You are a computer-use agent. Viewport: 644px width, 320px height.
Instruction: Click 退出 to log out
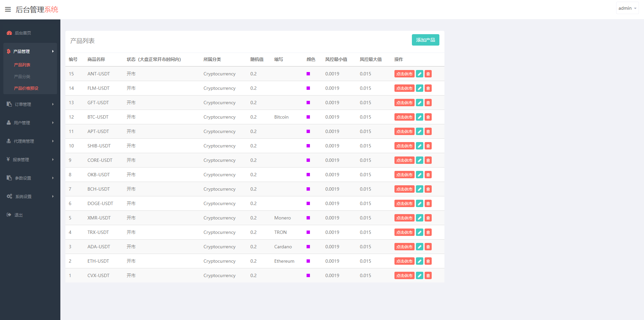18,215
